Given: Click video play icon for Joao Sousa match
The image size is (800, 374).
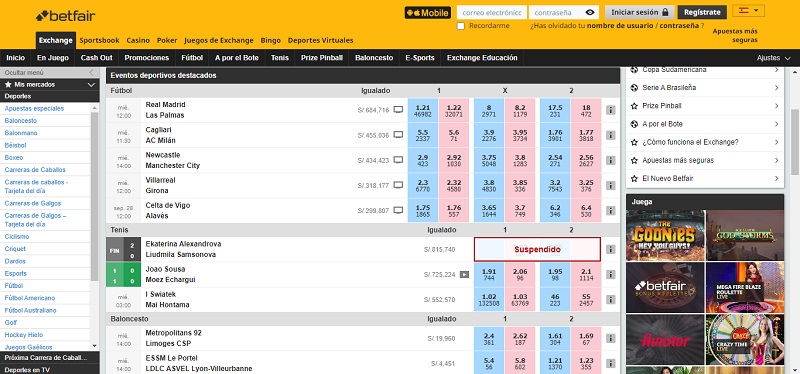Looking at the screenshot, I should coord(464,274).
